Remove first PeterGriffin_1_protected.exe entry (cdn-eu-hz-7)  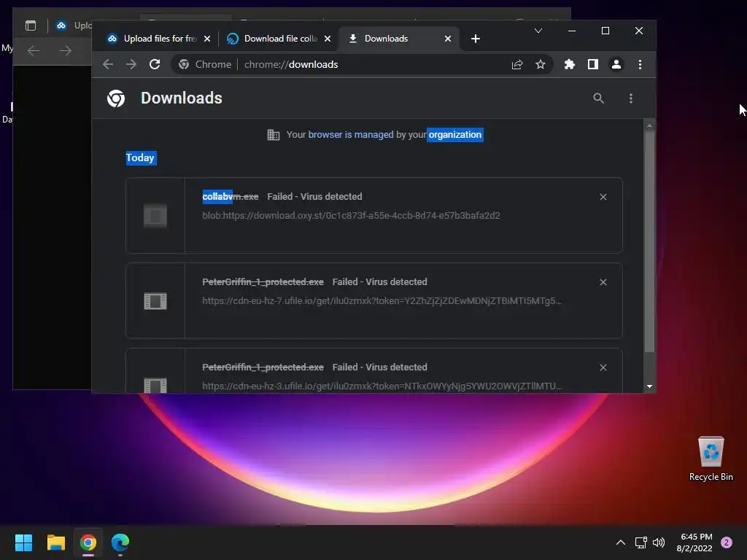(603, 282)
